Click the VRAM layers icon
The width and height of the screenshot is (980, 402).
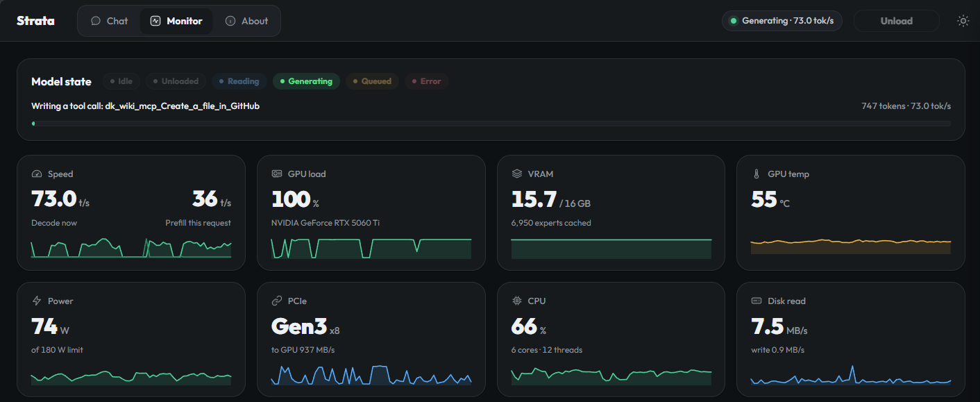[516, 174]
